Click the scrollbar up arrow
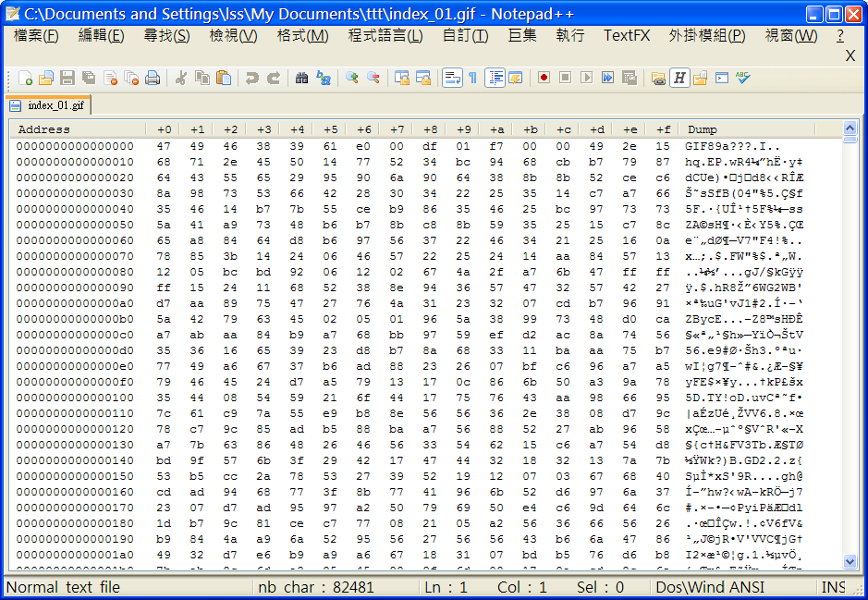This screenshot has height=600, width=868. click(x=850, y=129)
